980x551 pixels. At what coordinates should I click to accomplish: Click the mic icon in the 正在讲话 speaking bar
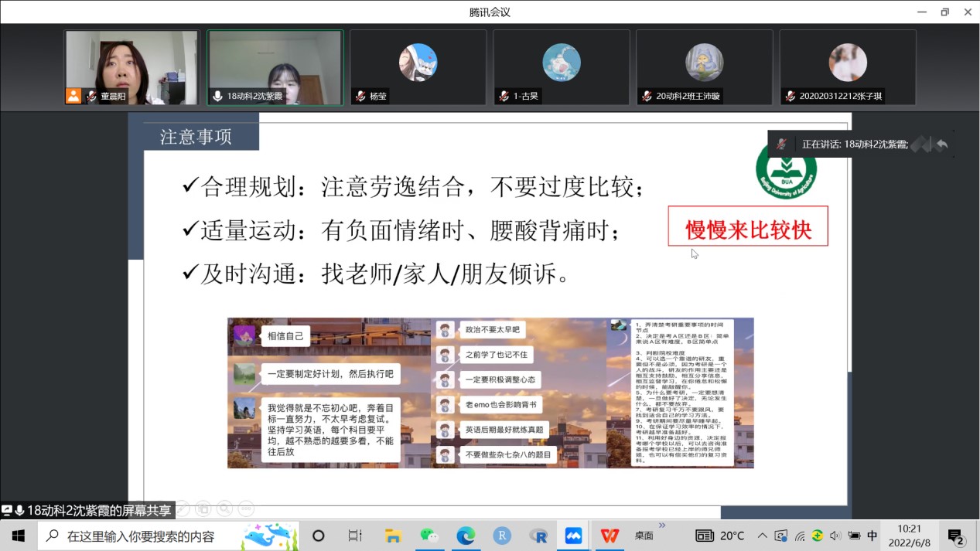782,145
